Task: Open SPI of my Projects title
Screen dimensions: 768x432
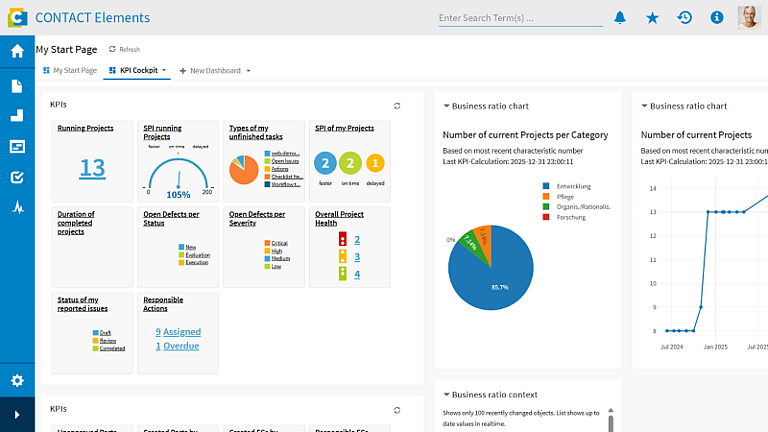Action: [344, 128]
